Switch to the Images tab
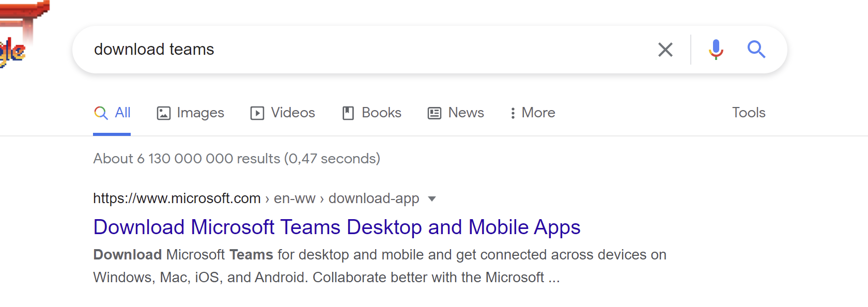Image resolution: width=868 pixels, height=307 pixels. (191, 113)
